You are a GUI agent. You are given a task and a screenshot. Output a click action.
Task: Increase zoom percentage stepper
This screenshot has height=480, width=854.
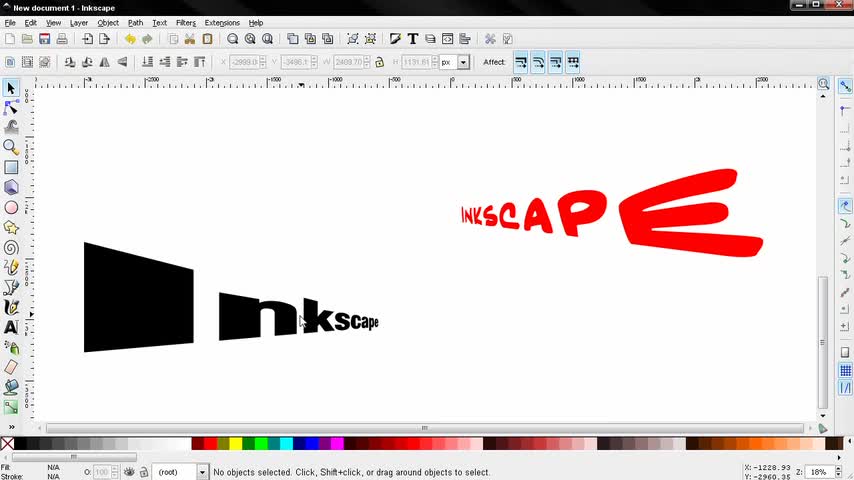point(838,469)
